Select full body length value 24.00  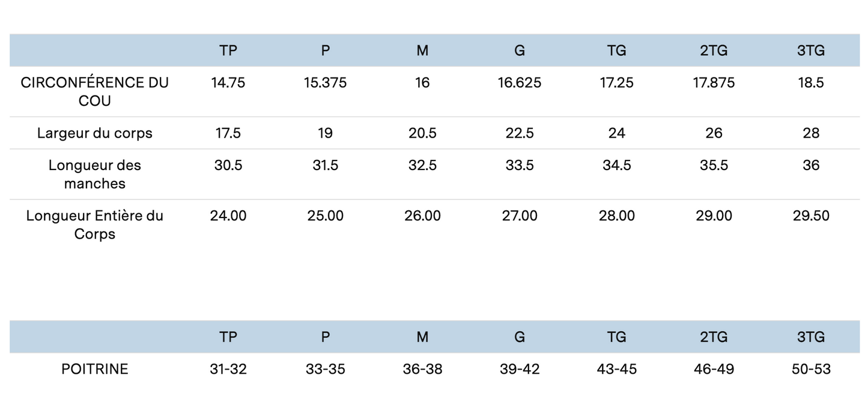[228, 216]
